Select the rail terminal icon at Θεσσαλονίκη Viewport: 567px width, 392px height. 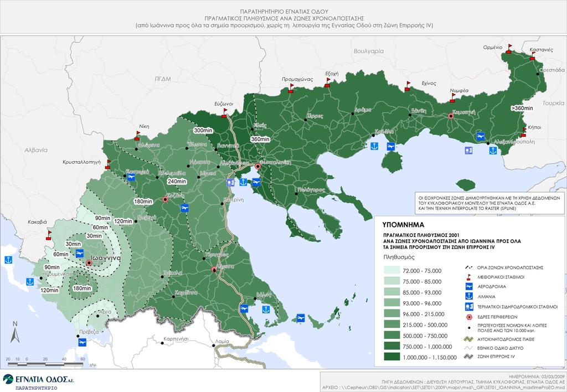231,183
